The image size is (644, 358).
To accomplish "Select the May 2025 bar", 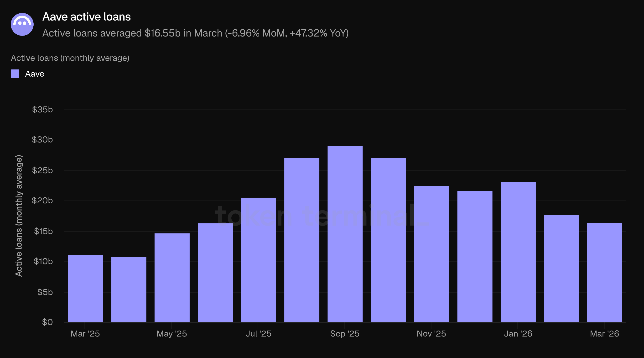I will pyautogui.click(x=172, y=278).
